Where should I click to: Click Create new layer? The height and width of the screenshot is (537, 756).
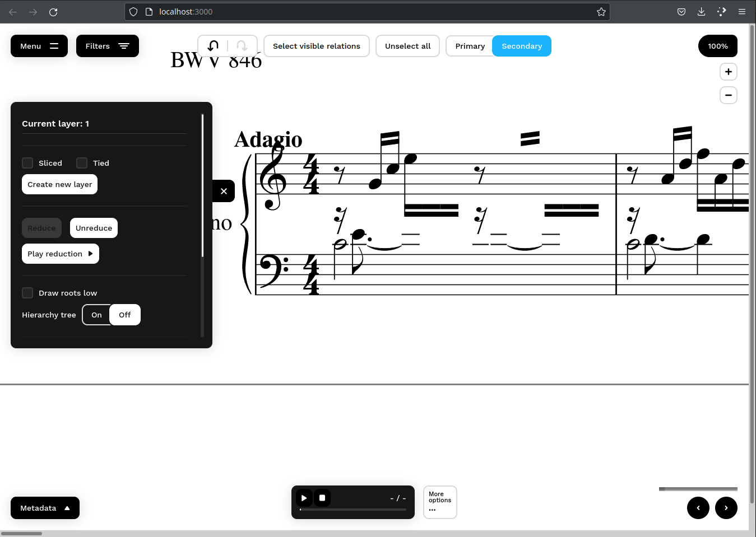(x=60, y=184)
